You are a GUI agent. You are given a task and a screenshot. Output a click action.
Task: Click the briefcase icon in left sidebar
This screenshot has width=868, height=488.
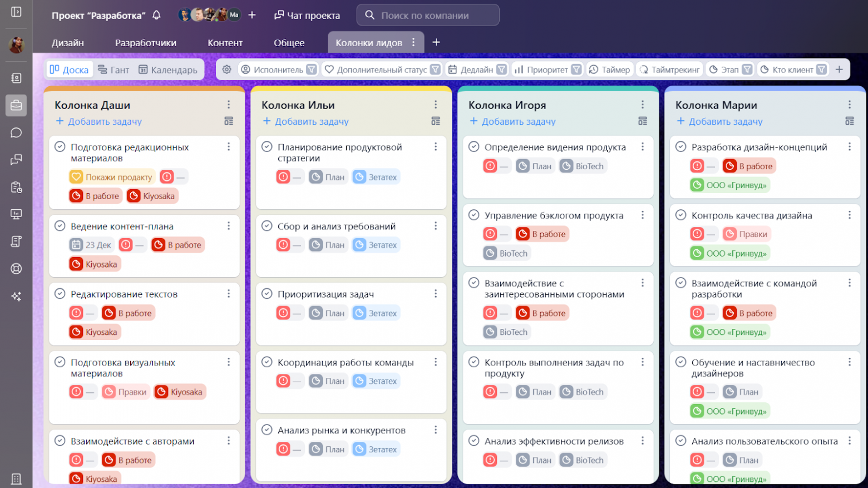16,105
